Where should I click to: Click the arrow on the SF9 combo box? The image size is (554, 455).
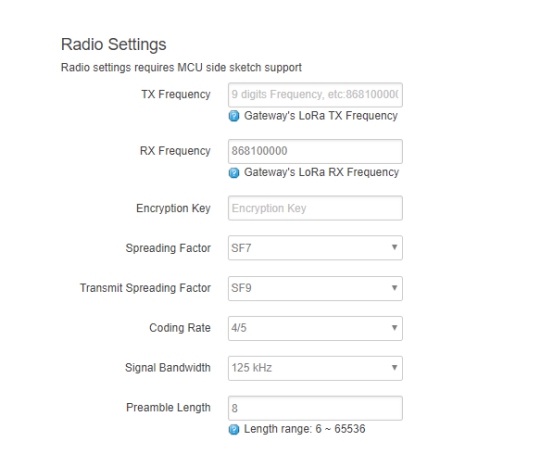[394, 288]
